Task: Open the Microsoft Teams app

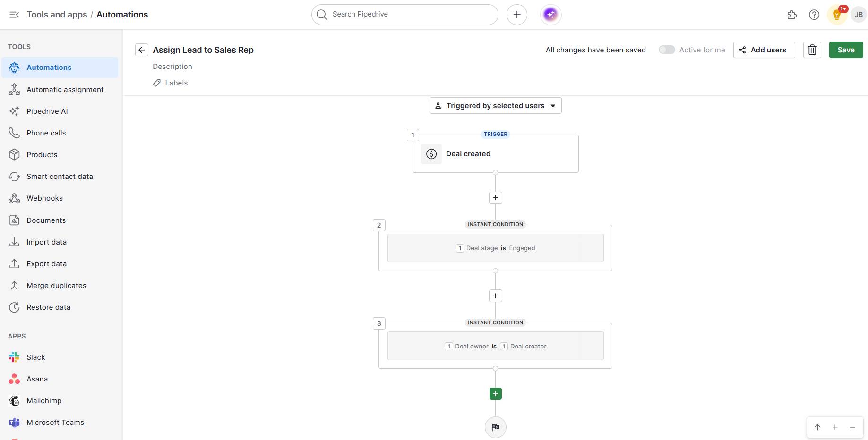Action: (x=60, y=423)
